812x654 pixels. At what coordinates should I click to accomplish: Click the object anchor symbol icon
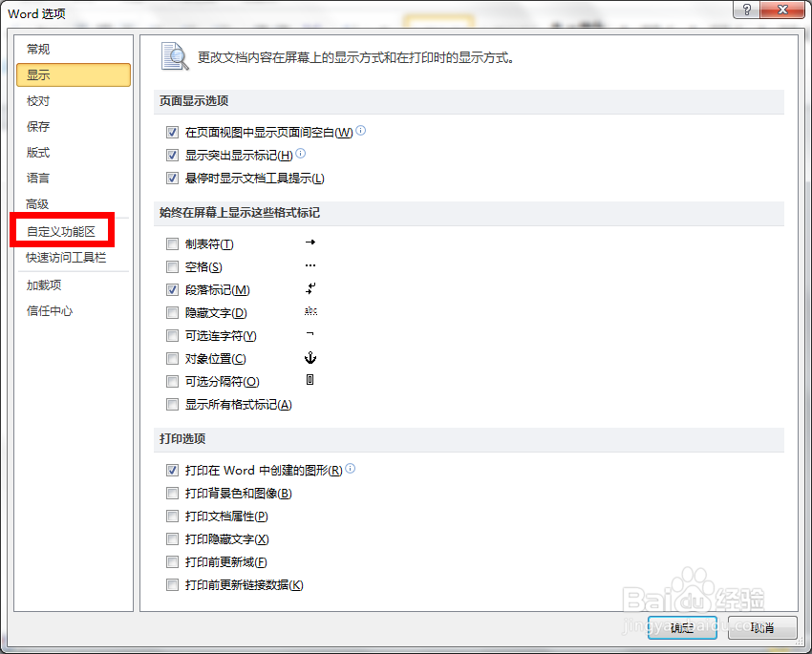pyautogui.click(x=310, y=357)
